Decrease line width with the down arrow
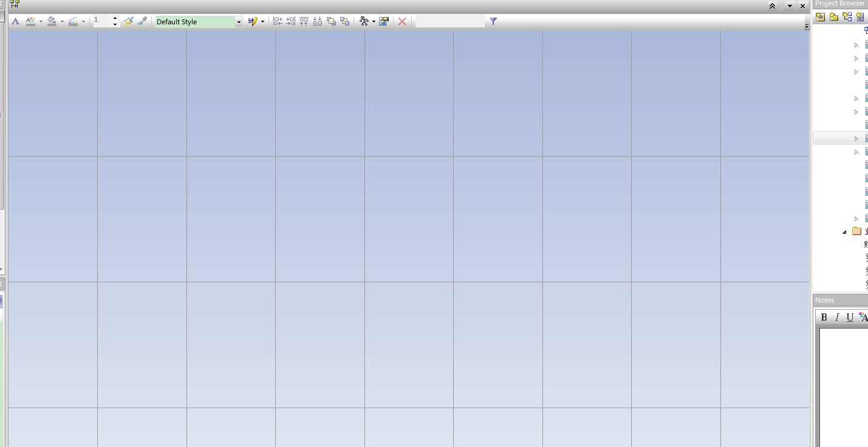 [x=115, y=24]
